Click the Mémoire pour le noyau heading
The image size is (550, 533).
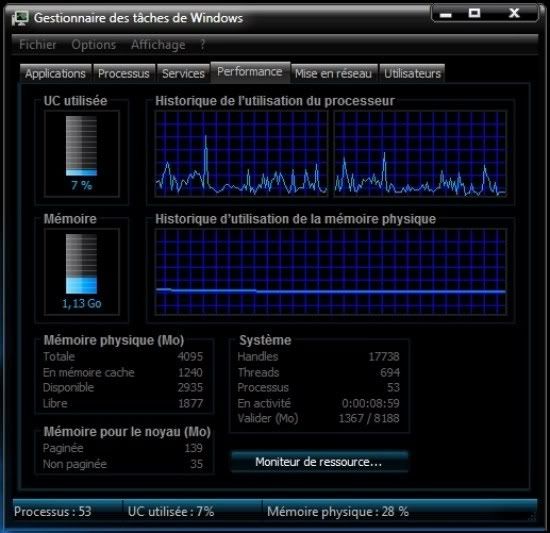click(x=127, y=432)
